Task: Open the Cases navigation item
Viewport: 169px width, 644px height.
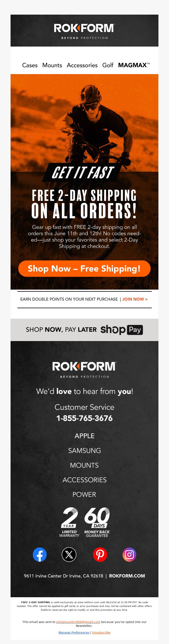Action: tap(30, 65)
